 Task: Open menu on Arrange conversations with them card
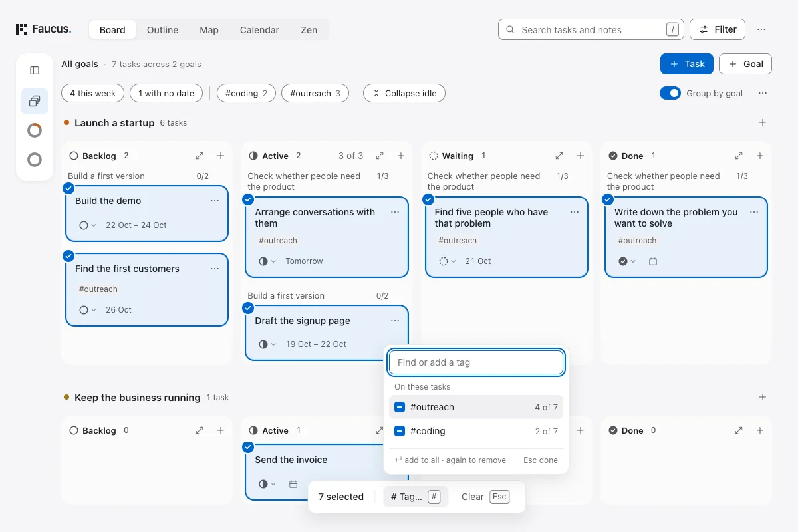pos(395,212)
